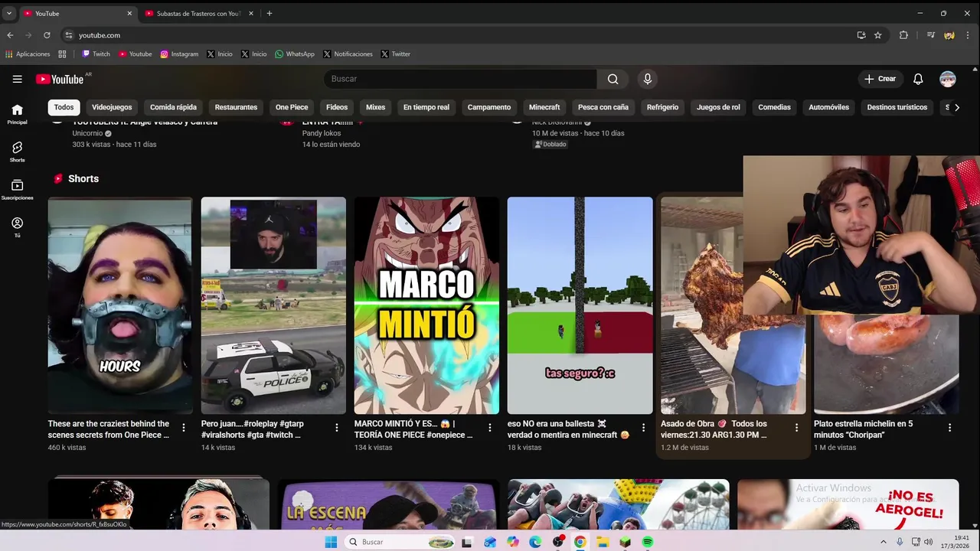Screen dimensions: 980x551
Task: Open the Chrome extensions puzzle icon
Action: tap(903, 35)
